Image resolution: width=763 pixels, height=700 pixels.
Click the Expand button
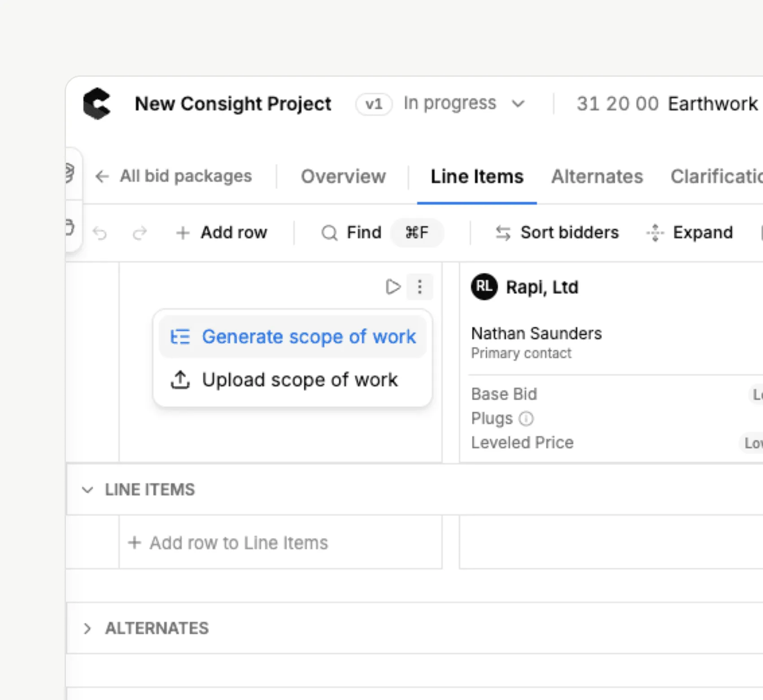(689, 233)
